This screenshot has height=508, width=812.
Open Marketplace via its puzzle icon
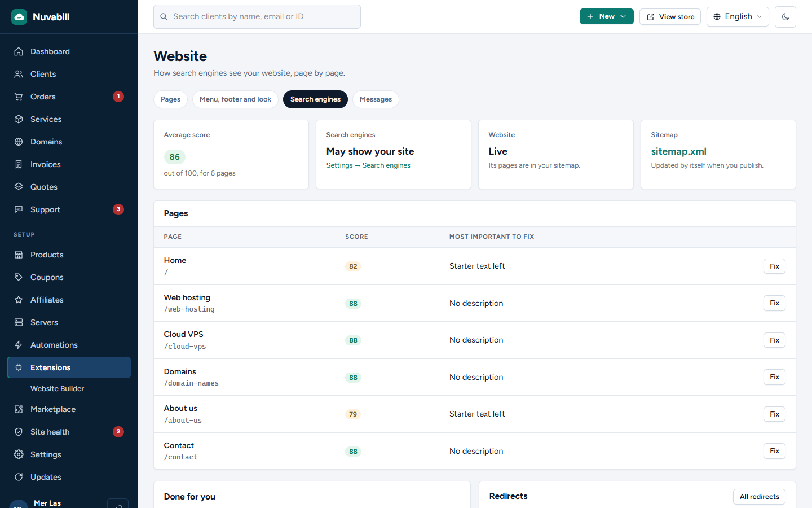pos(19,409)
